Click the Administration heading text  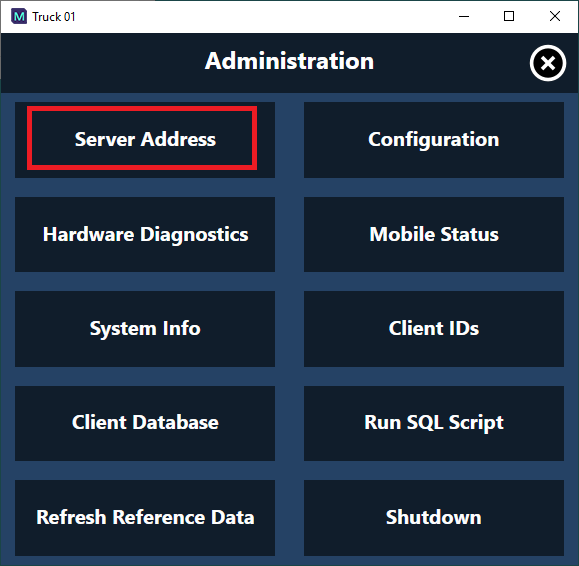(290, 61)
